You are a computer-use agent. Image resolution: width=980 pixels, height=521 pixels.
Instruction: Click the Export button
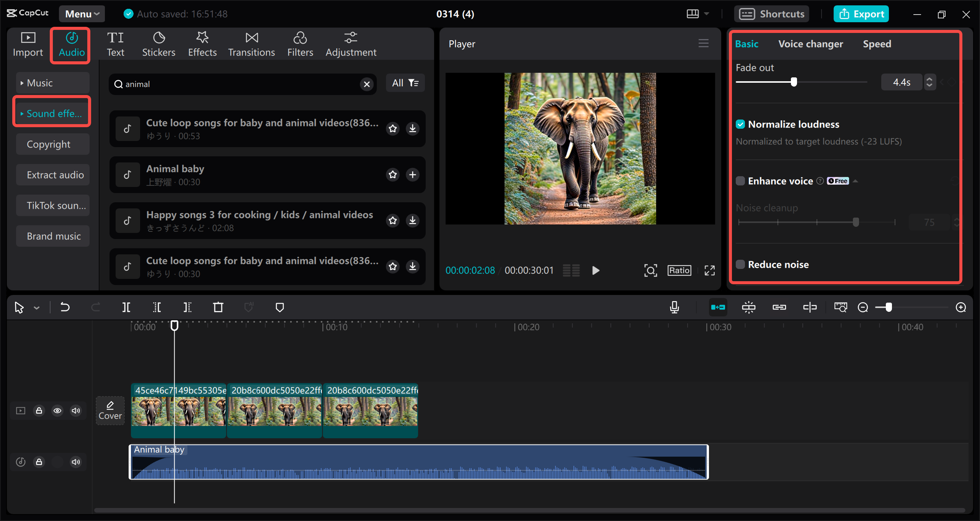click(x=861, y=13)
